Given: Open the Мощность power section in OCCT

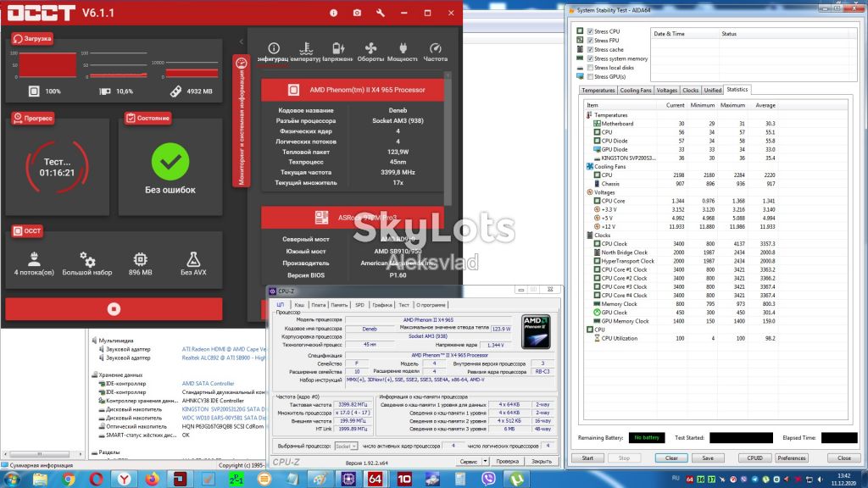Looking at the screenshot, I should [403, 52].
